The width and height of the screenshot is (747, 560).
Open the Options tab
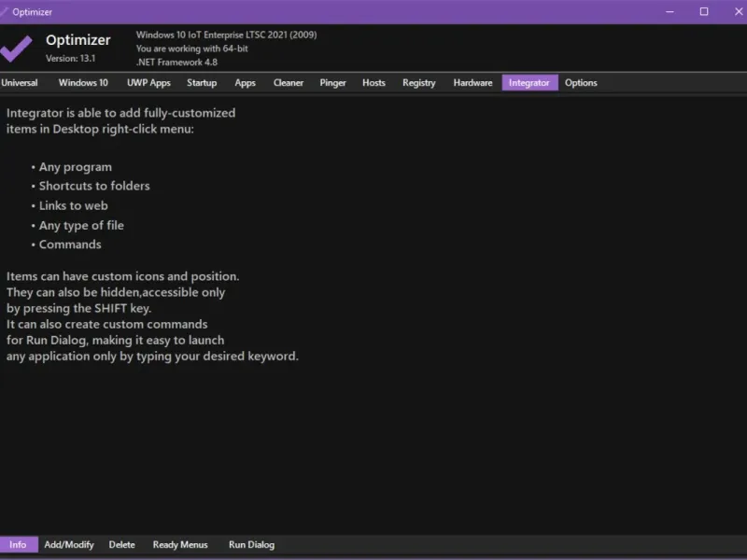point(581,83)
